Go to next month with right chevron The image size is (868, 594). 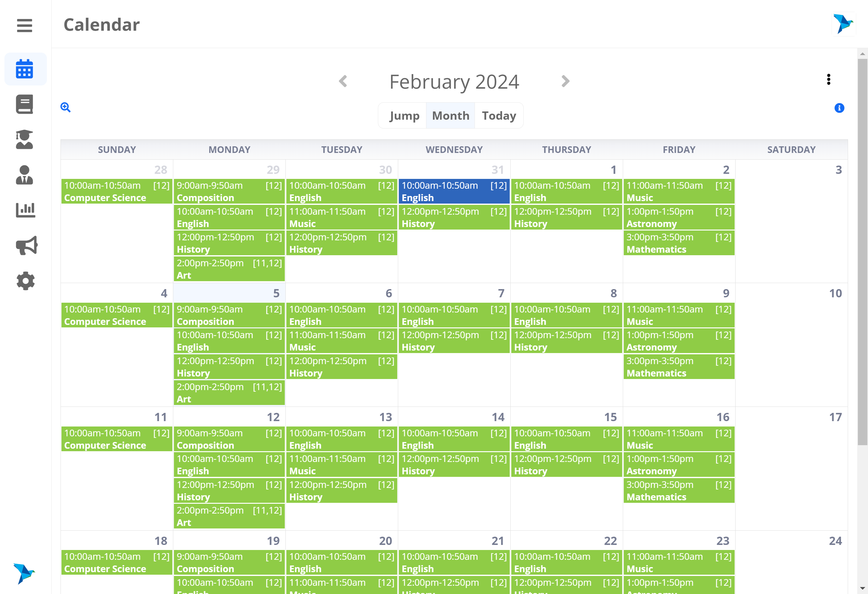[565, 81]
